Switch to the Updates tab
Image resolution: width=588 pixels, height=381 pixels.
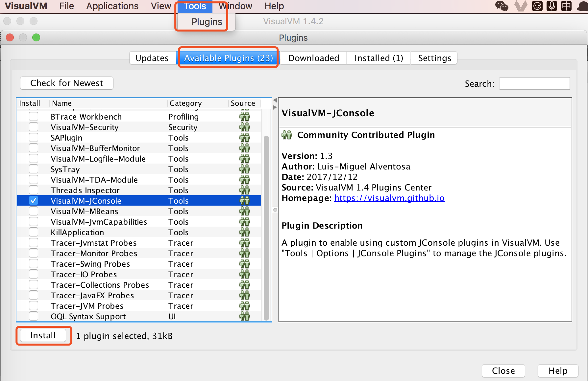(152, 58)
